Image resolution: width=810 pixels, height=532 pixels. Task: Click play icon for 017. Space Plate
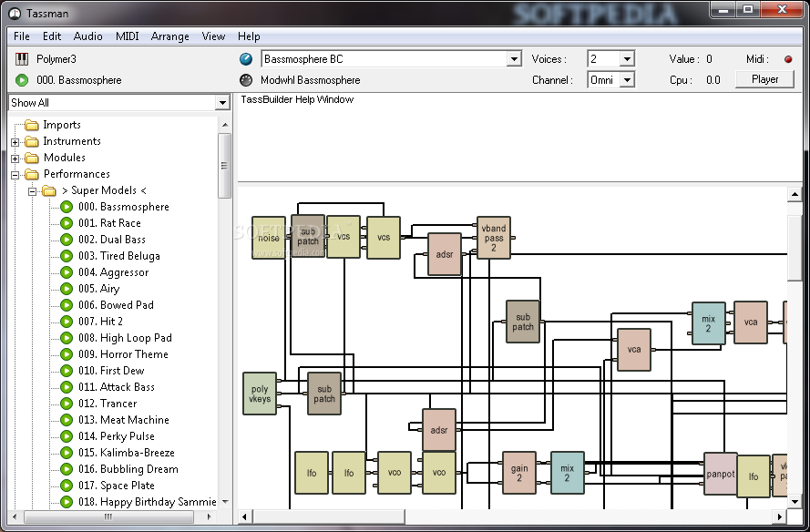coord(67,486)
